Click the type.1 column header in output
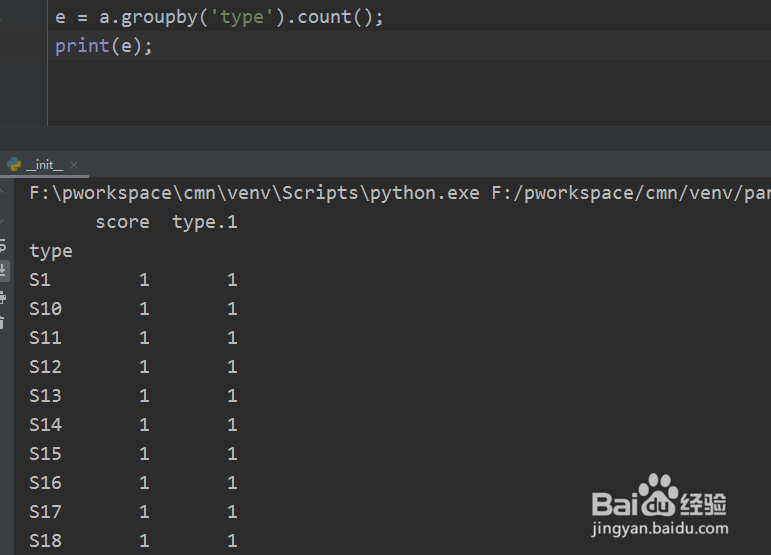 click(x=204, y=222)
